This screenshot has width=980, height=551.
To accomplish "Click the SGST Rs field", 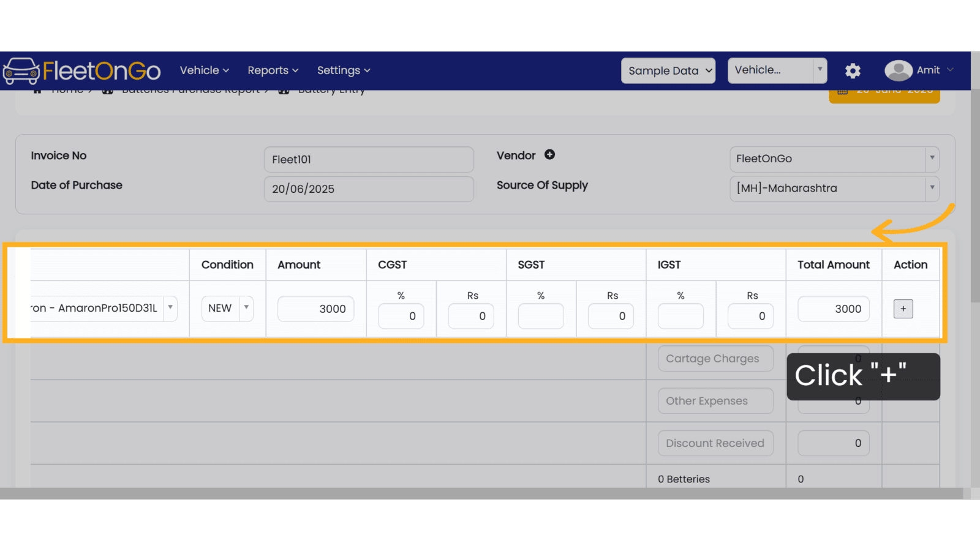I will tap(611, 316).
